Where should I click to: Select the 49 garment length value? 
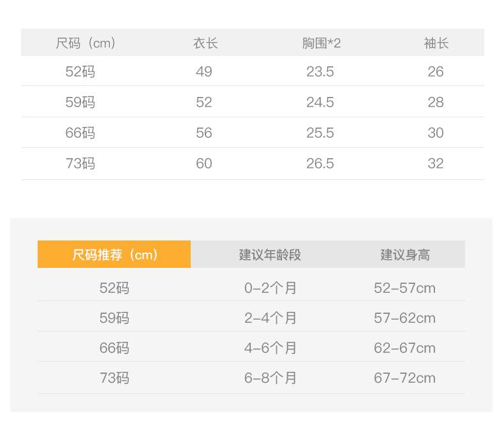(x=204, y=71)
